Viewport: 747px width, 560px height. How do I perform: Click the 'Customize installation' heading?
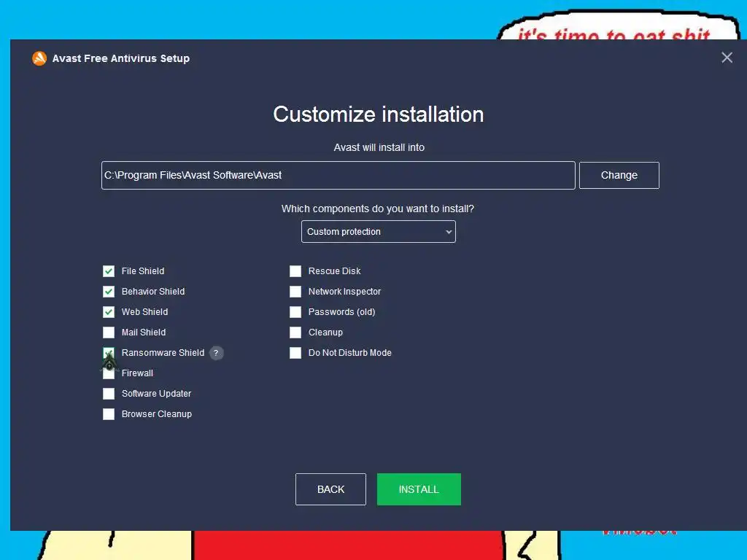pos(379,114)
